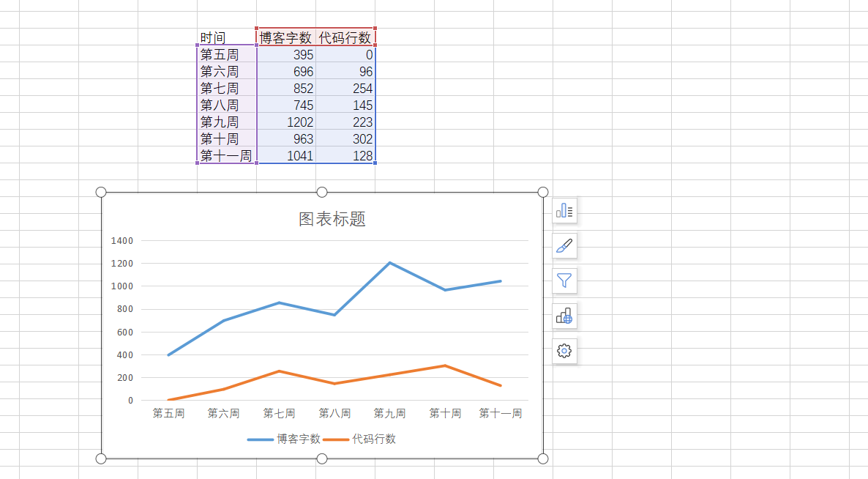
Task: Select the chart title 图表标题
Action: tap(332, 219)
